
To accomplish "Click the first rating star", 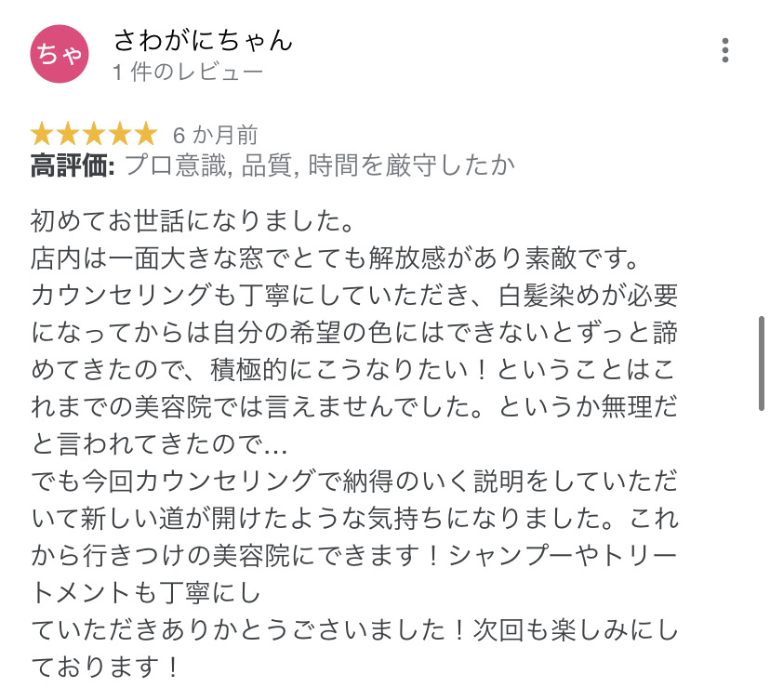I will 43,134.
